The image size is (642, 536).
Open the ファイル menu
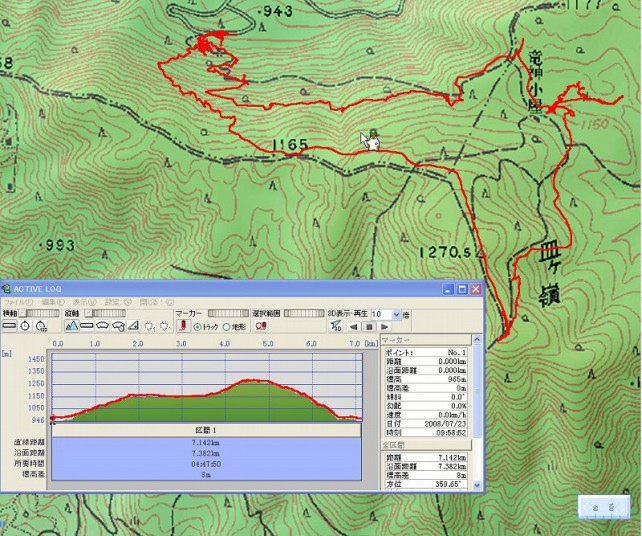tap(17, 301)
